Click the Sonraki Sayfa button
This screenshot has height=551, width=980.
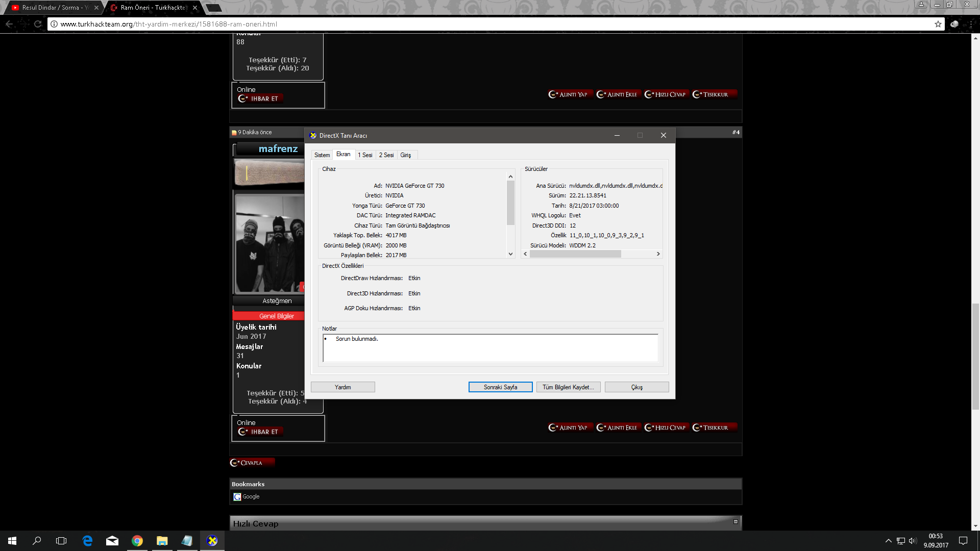[x=500, y=387]
